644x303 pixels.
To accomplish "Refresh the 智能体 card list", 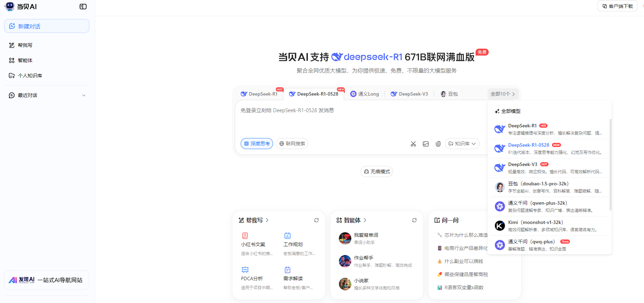I will point(414,220).
